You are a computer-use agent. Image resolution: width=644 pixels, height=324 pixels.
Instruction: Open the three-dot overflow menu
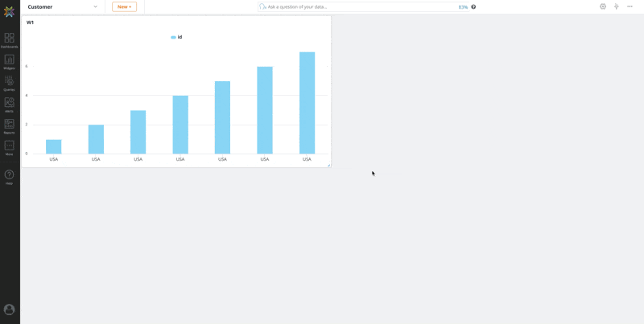(x=630, y=6)
